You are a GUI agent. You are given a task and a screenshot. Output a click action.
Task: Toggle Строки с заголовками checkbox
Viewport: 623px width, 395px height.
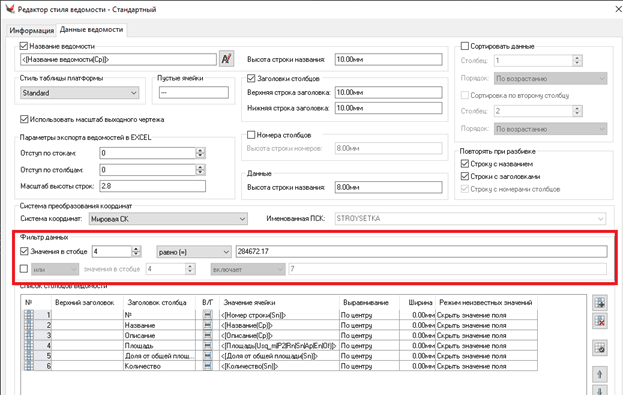464,176
